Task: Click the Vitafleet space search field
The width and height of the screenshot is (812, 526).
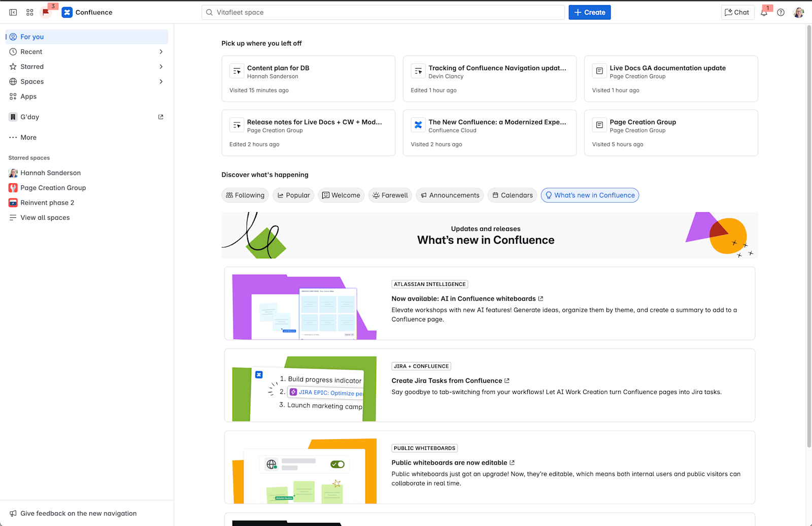Action: (383, 12)
